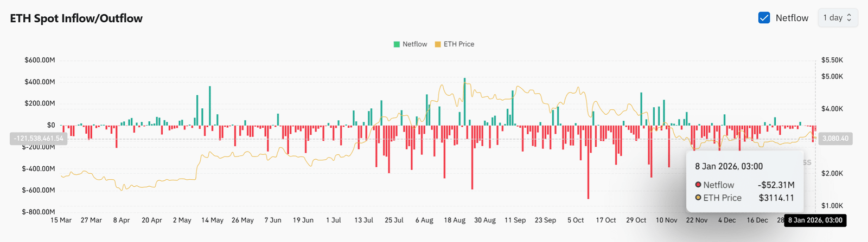This screenshot has width=868, height=242.
Task: Toggle the Netflow checkbox
Action: (764, 18)
